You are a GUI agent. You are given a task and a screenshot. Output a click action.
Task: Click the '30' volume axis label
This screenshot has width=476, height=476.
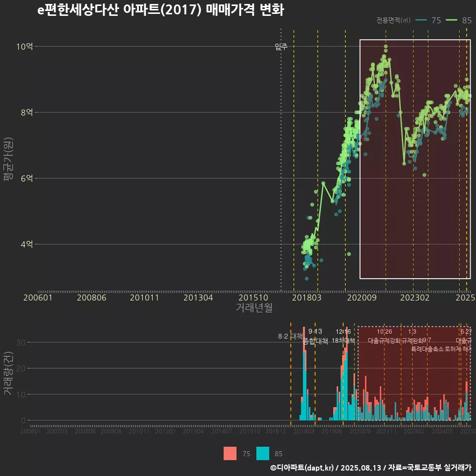coord(21,343)
